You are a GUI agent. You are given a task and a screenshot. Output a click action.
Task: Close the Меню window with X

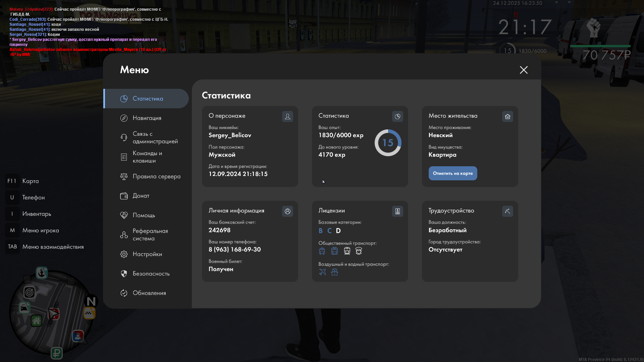pyautogui.click(x=524, y=70)
